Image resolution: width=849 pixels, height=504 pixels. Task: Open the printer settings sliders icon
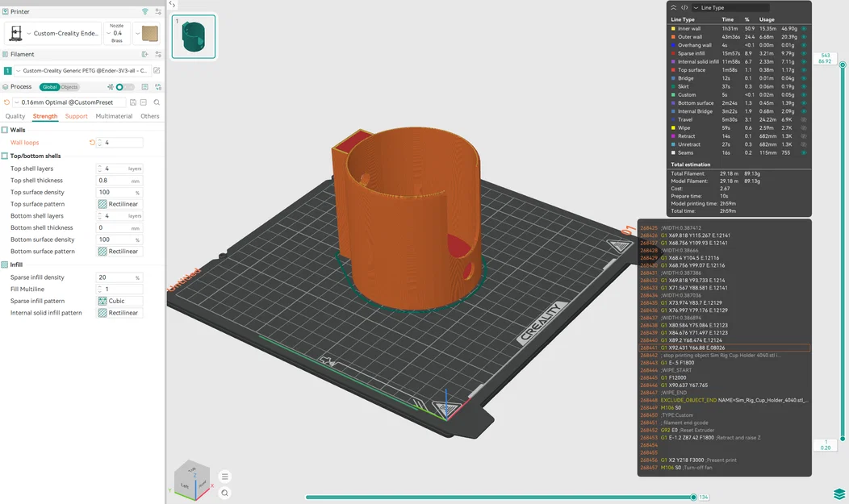pos(158,11)
